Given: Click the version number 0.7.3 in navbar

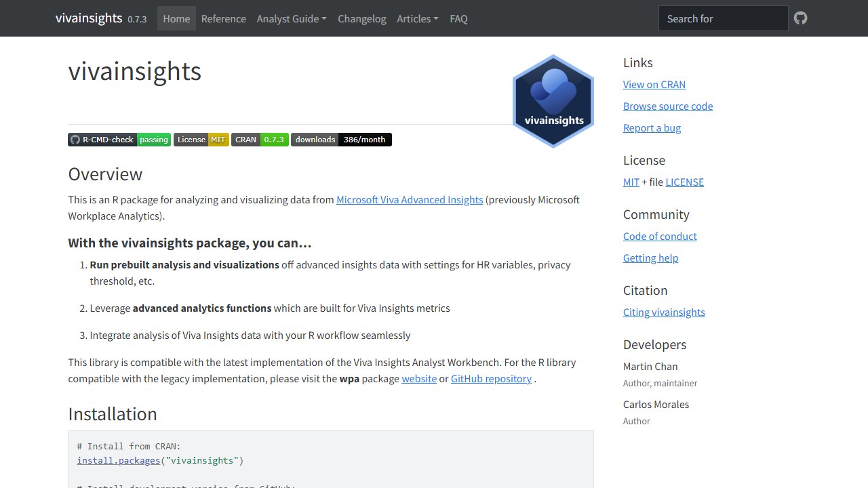Looking at the screenshot, I should click(137, 20).
